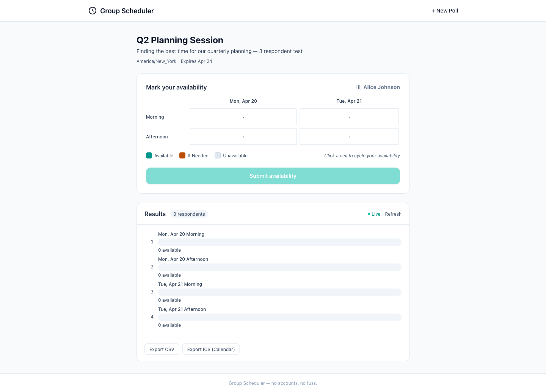Click the Mon, Apr 20 Morning result bar

click(x=279, y=242)
